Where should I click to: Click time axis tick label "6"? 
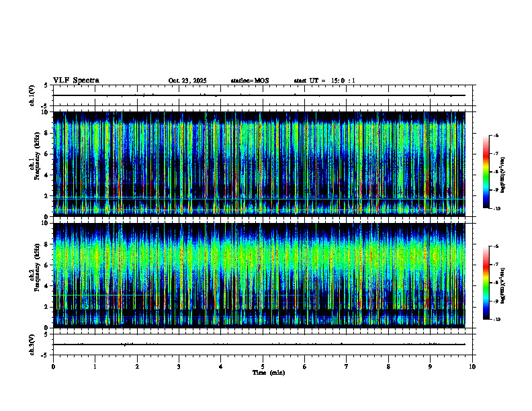305,367
